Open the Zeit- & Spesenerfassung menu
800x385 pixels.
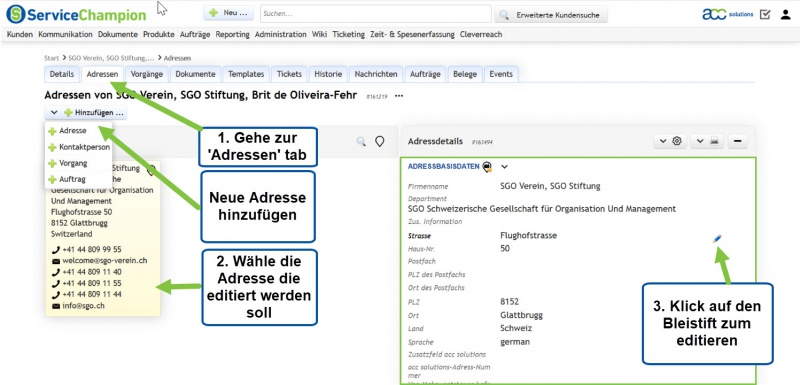[x=412, y=35]
